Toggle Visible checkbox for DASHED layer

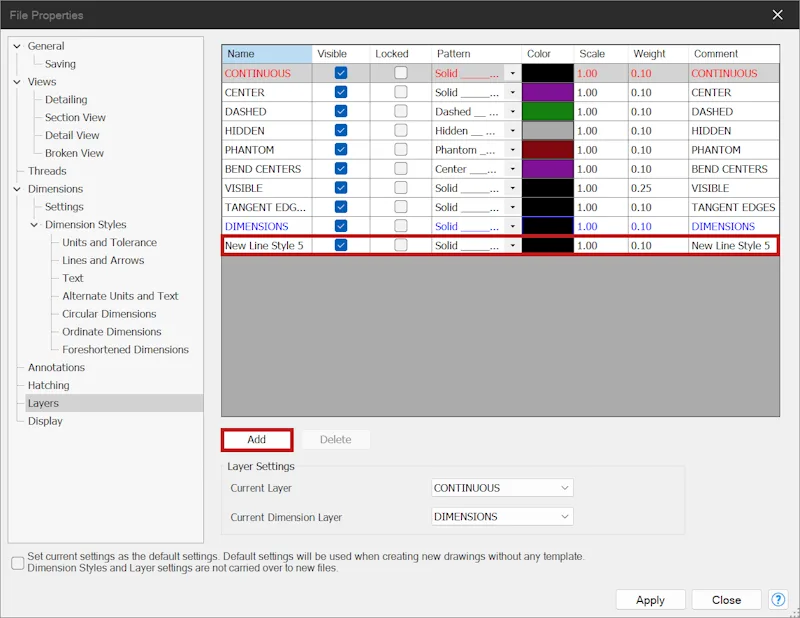(x=341, y=111)
